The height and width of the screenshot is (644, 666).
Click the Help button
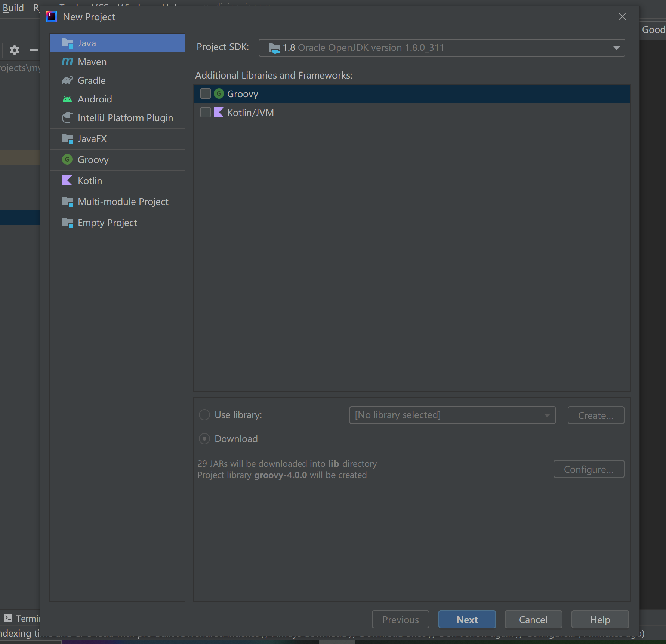(600, 620)
